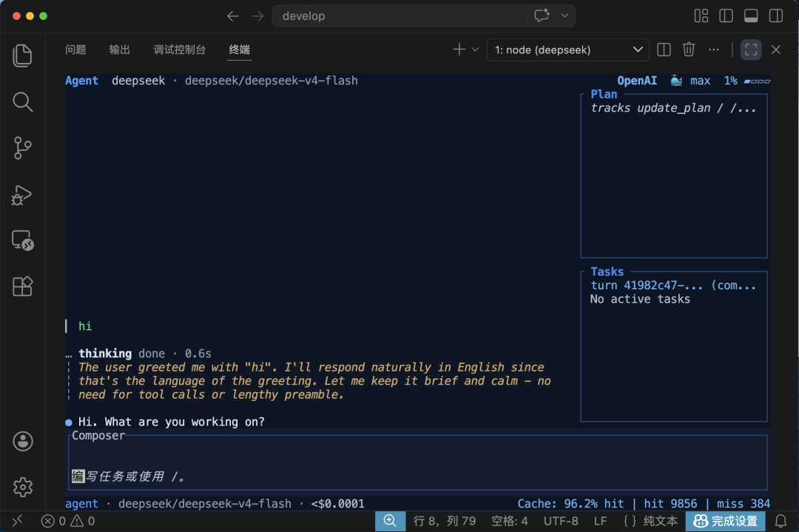This screenshot has height=532, width=799.
Task: Open the Search sidebar icon
Action: (22, 102)
